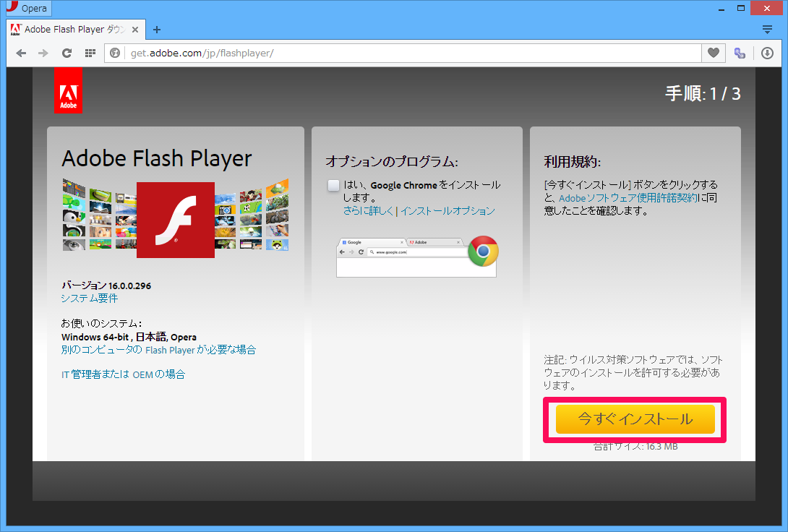Open the さらに詳しく link
Image resolution: width=788 pixels, height=532 pixels.
point(369,211)
